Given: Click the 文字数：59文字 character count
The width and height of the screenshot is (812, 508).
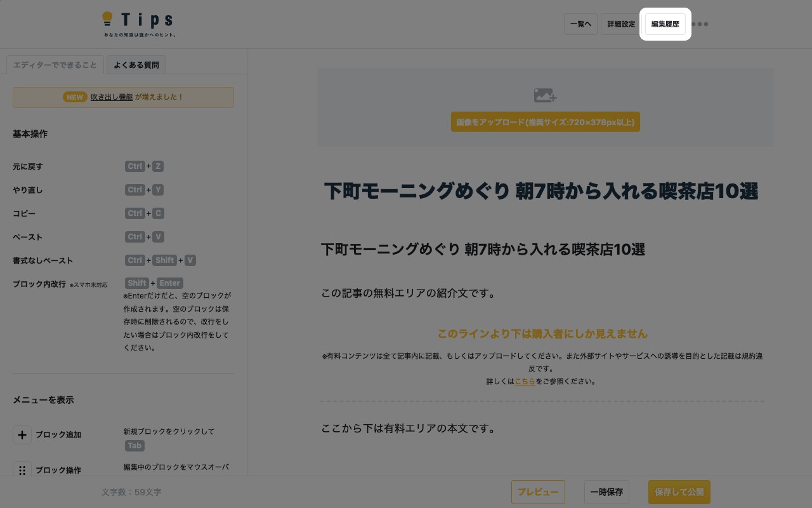Looking at the screenshot, I should [x=131, y=492].
